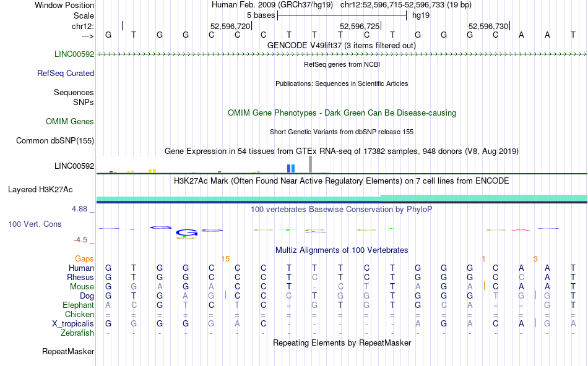
Task: Select the X_tropicalis alignment row label
Action: coord(73,324)
